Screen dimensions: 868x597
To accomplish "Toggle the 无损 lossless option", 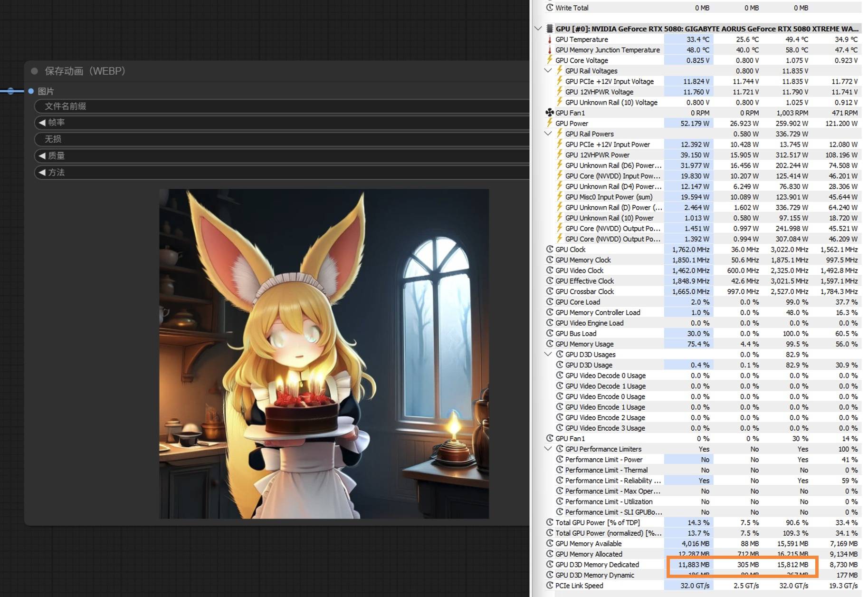I will (281, 139).
